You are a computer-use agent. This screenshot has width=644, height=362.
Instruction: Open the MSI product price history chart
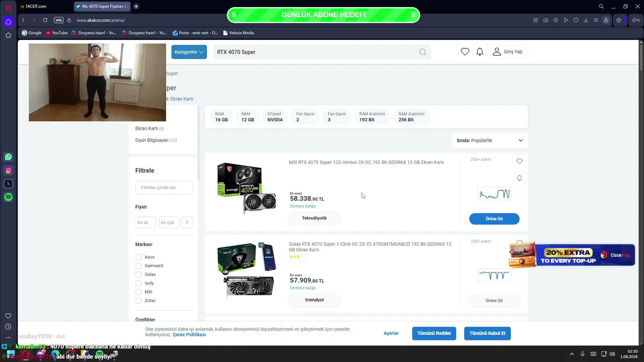[x=494, y=194]
